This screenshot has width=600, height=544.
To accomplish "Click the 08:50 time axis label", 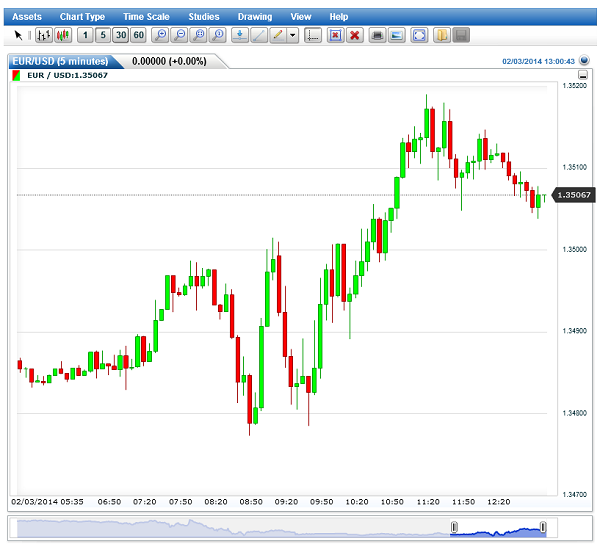I will pyautogui.click(x=251, y=502).
